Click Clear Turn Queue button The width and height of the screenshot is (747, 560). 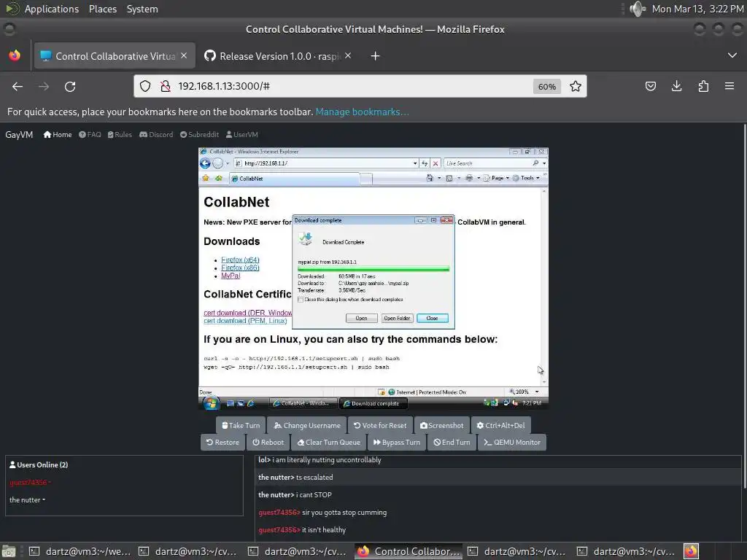click(x=329, y=443)
